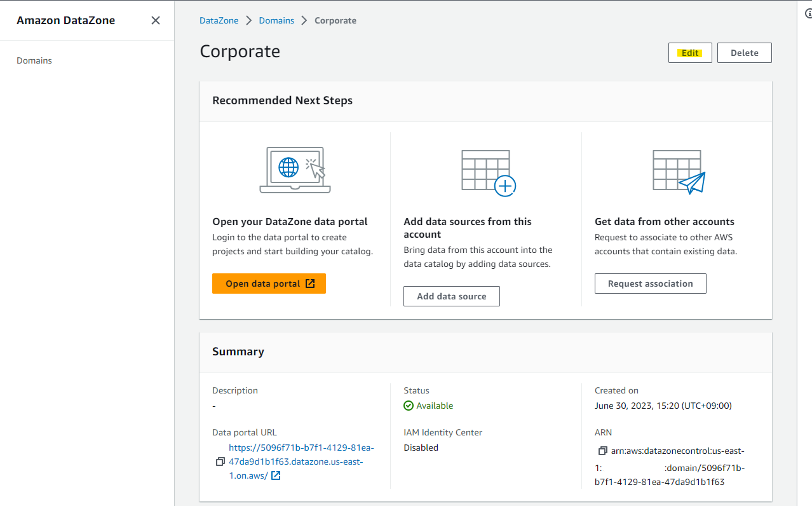Click the table with plus illustration
Viewport: 812px width, 506px height.
[488, 172]
